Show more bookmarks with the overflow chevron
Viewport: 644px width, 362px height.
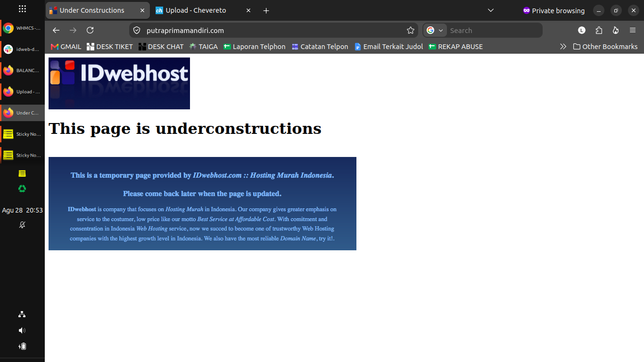click(563, 47)
